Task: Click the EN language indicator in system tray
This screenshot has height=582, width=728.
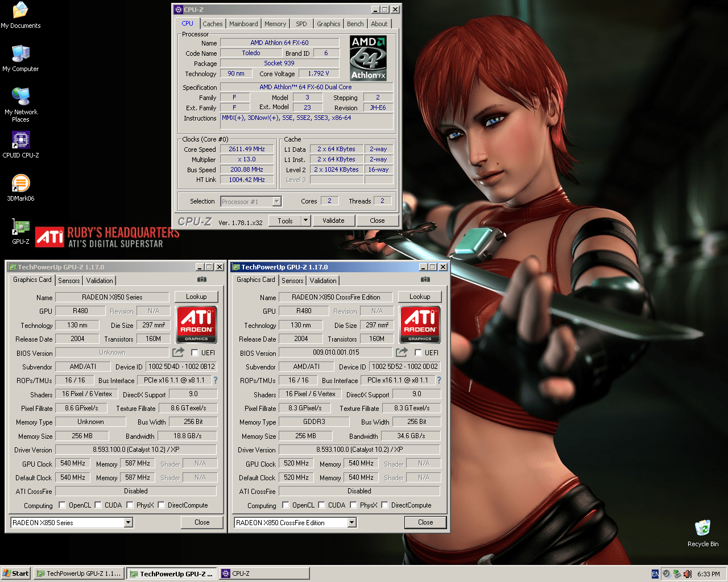Action: (655, 574)
